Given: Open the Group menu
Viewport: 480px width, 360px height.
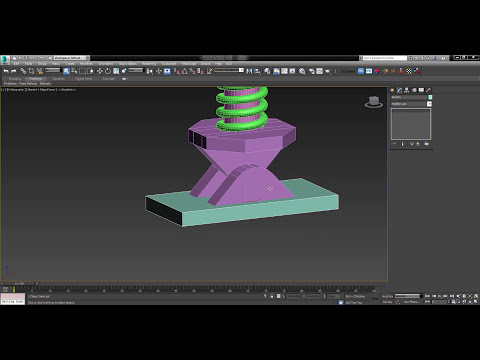Looking at the screenshot, I should click(42, 64).
